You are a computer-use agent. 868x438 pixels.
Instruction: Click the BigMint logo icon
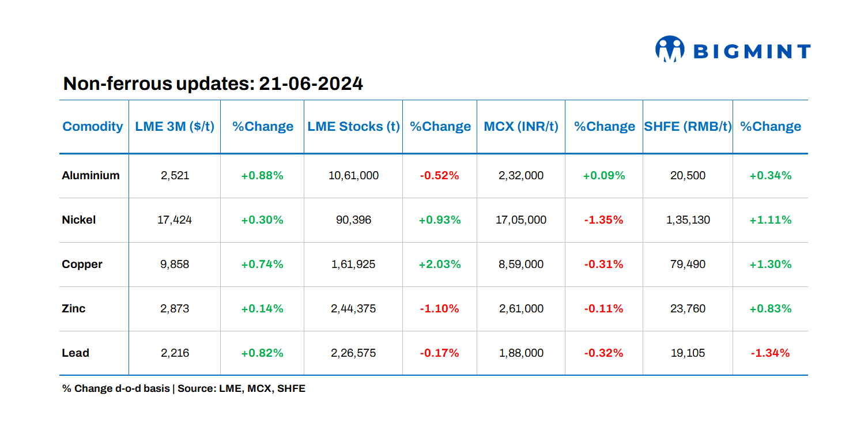pos(669,50)
